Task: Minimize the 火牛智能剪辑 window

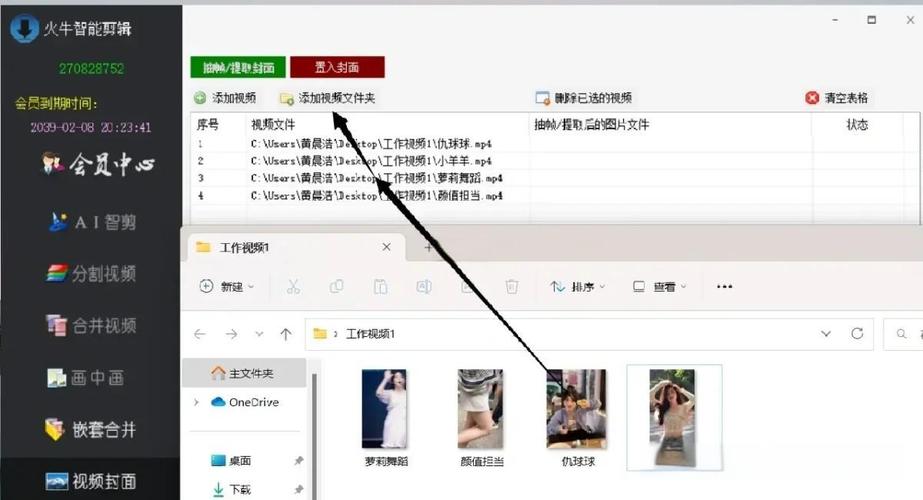Action: pyautogui.click(x=835, y=19)
